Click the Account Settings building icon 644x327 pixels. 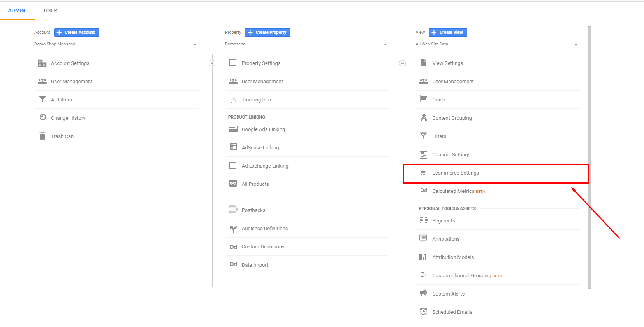coord(42,63)
